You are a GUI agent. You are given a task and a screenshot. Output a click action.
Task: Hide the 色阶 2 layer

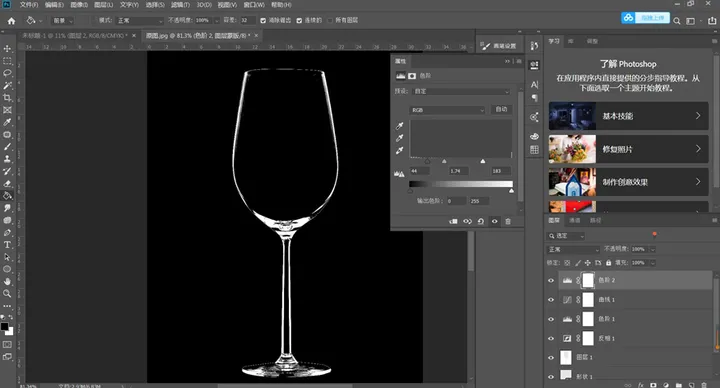pyautogui.click(x=551, y=281)
